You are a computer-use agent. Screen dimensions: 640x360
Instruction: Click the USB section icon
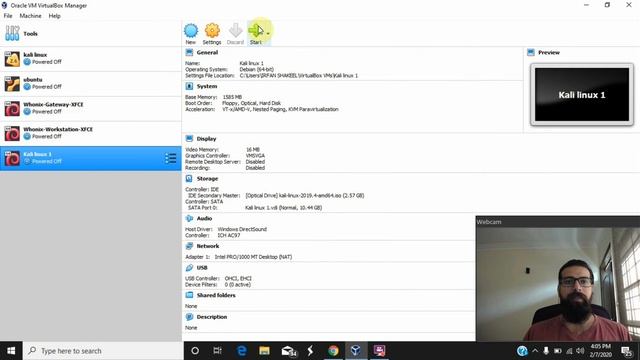click(189, 268)
